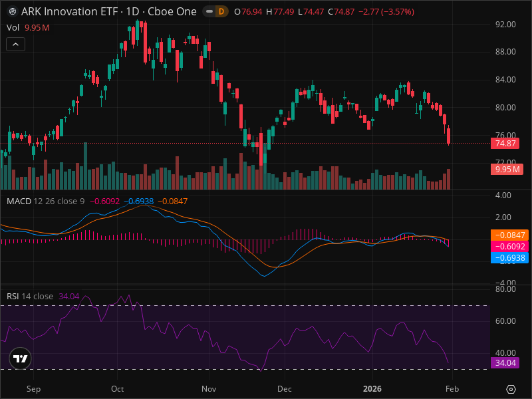Click the 80.00 RSI scale label
The width and height of the screenshot is (532, 399).
click(505, 289)
